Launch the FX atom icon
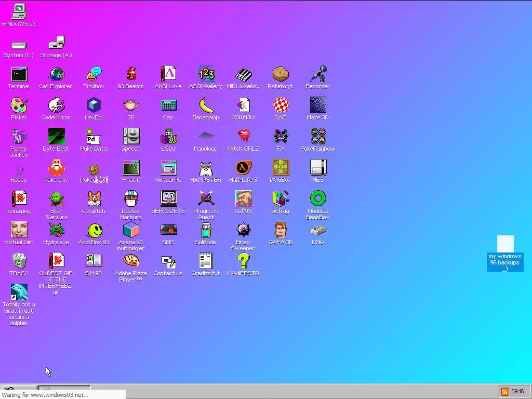The width and height of the screenshot is (532, 399). click(280, 137)
